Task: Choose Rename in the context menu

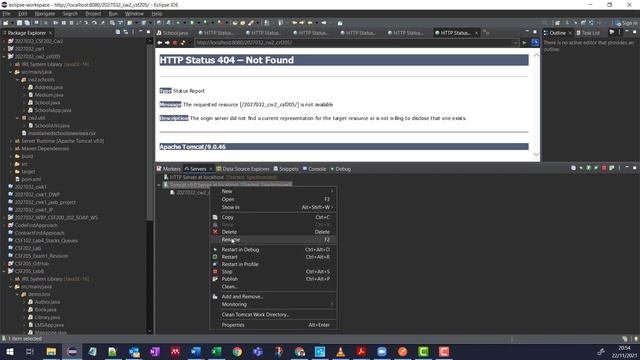Action: (x=273, y=240)
